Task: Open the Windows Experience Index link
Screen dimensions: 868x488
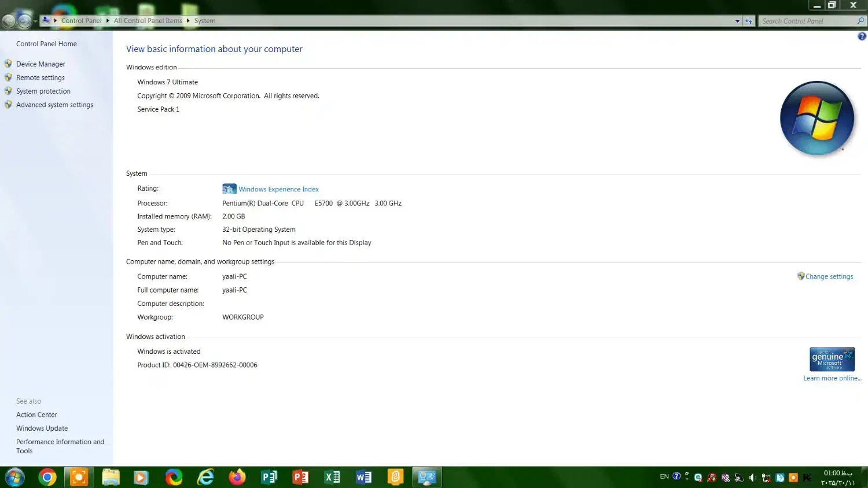Action: (x=279, y=189)
